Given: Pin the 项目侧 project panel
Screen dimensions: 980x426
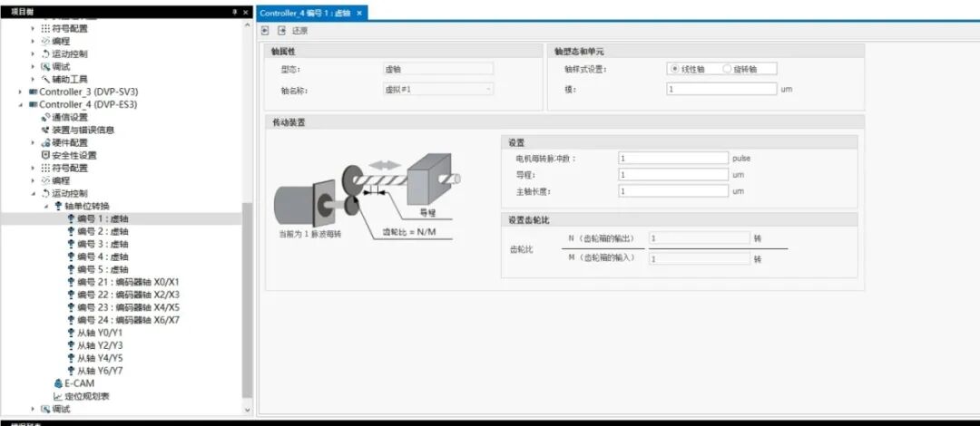Looking at the screenshot, I should click(x=234, y=13).
